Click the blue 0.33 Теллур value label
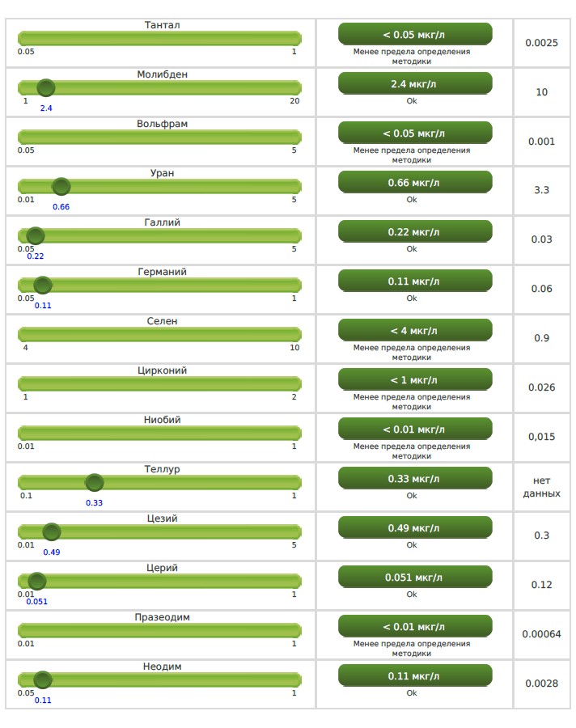Viewport: 576px width, 728px height. 95,503
